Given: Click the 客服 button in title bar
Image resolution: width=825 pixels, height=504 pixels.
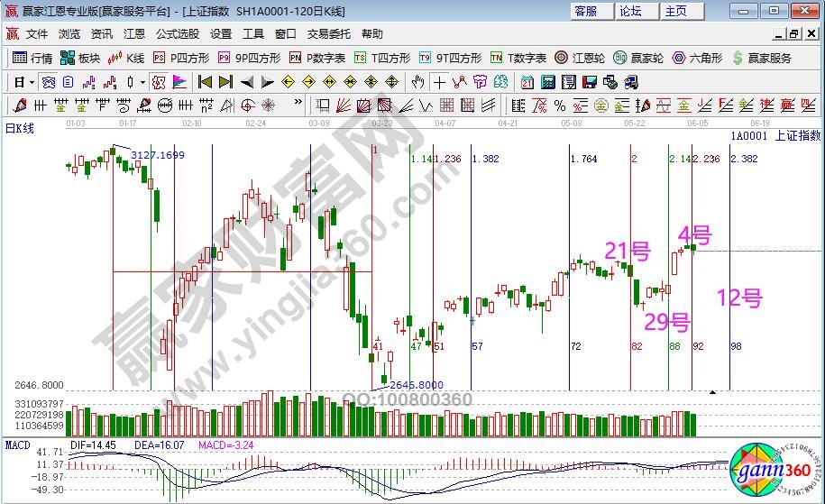Looking at the screenshot, I should click(585, 11).
